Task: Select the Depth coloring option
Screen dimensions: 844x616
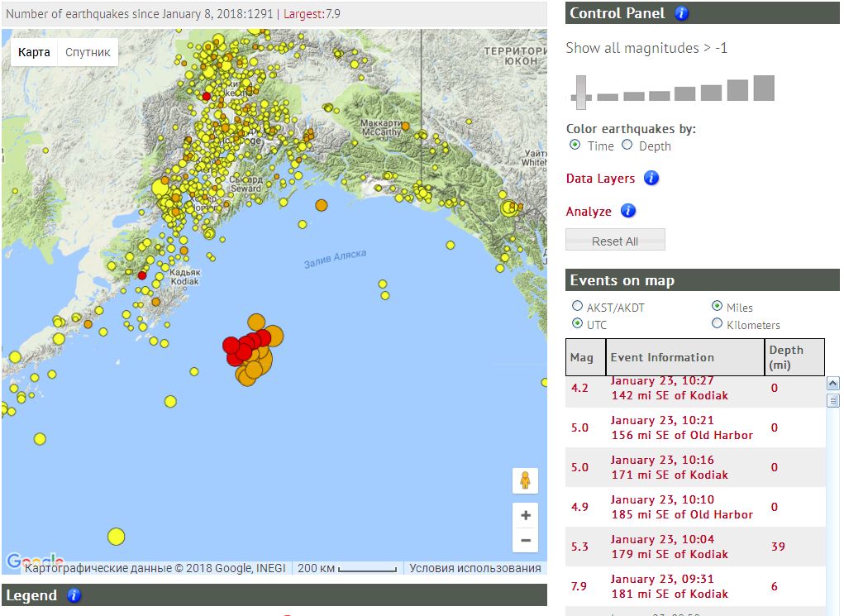Action: tap(627, 145)
